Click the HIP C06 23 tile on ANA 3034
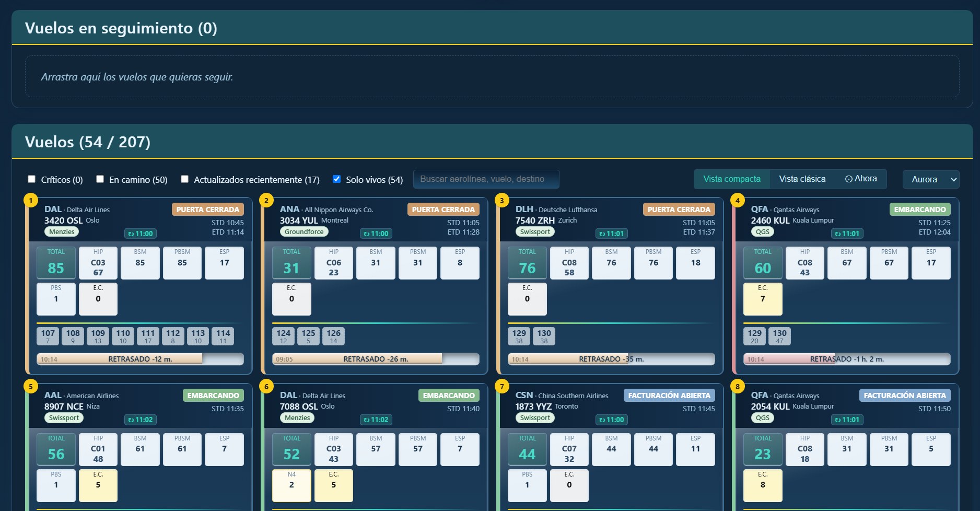980x511 pixels. click(x=334, y=263)
